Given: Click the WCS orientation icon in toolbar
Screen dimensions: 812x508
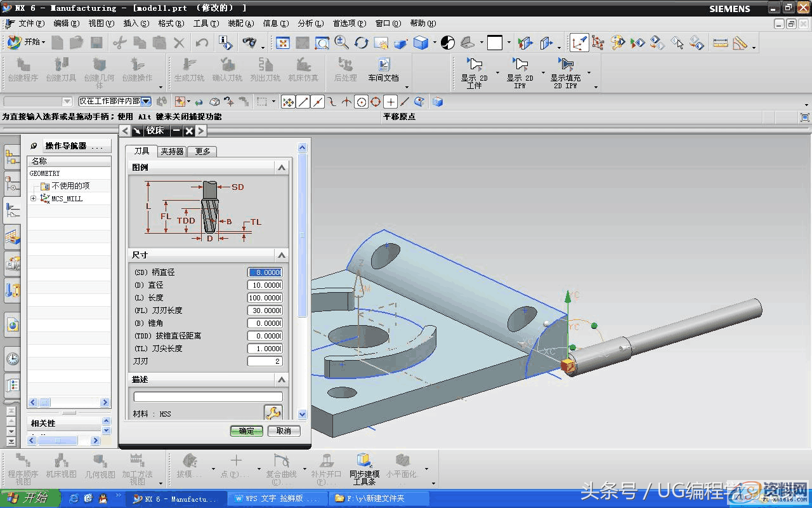Looking at the screenshot, I should 579,43.
